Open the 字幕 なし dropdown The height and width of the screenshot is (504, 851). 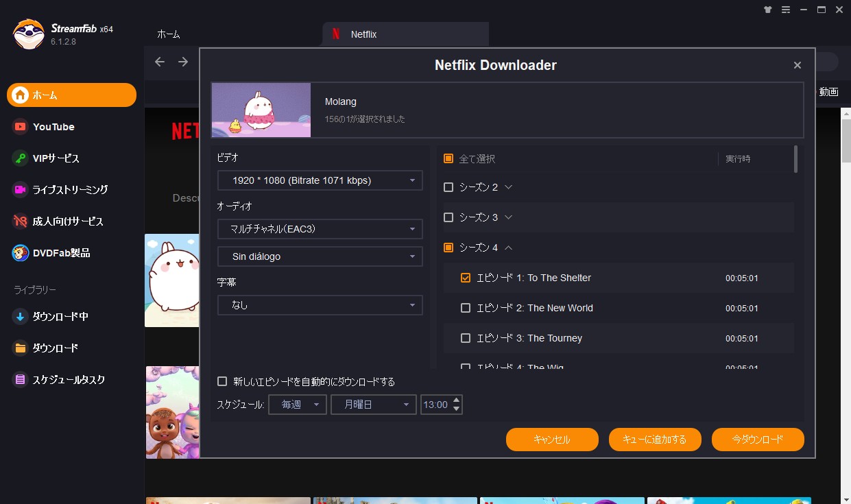pyautogui.click(x=320, y=305)
